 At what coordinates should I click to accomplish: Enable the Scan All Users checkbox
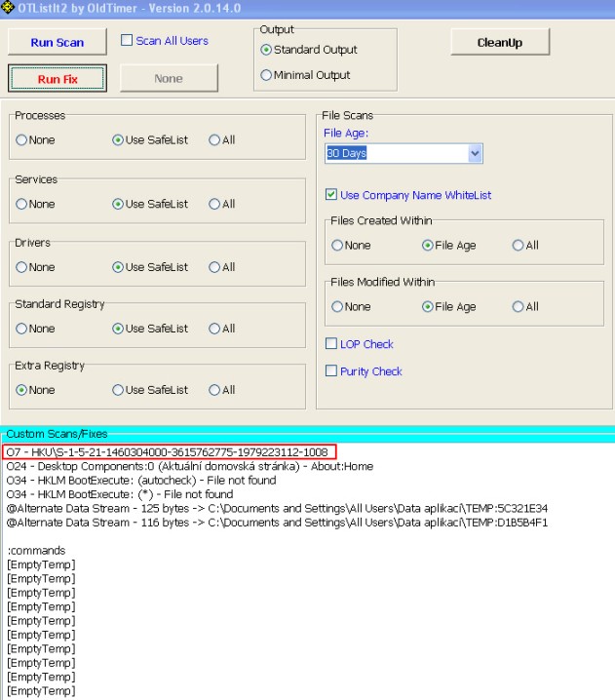click(127, 41)
